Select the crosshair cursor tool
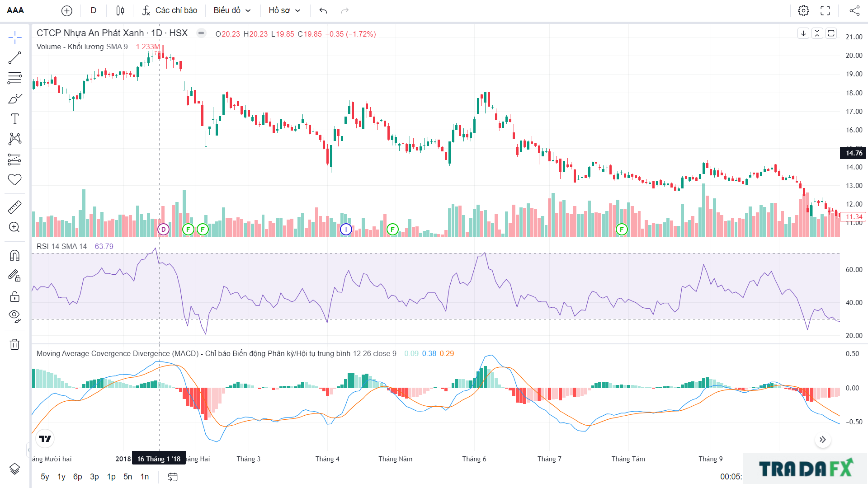Screen dimensions: 868x488 15,38
